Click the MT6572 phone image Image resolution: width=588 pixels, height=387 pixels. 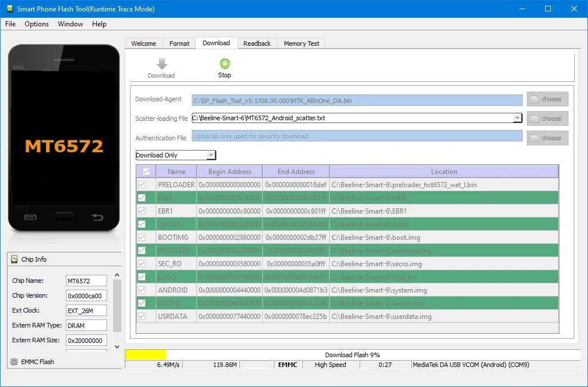(x=64, y=137)
